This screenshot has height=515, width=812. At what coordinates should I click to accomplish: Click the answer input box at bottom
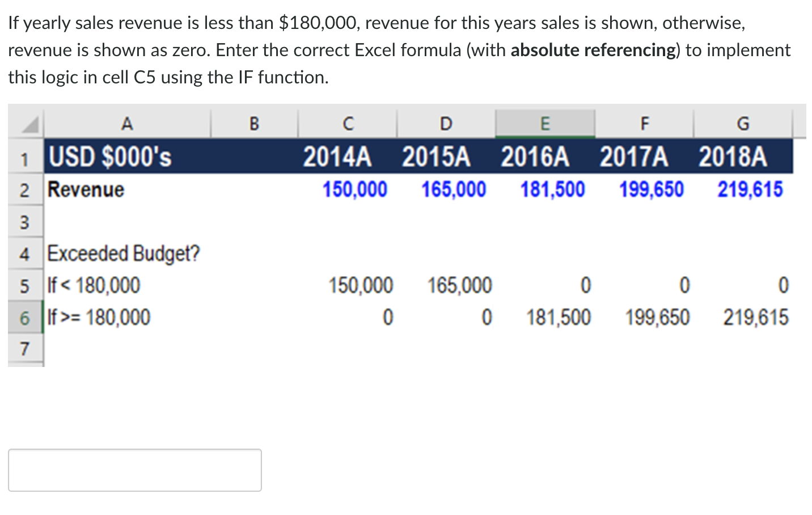click(x=134, y=470)
